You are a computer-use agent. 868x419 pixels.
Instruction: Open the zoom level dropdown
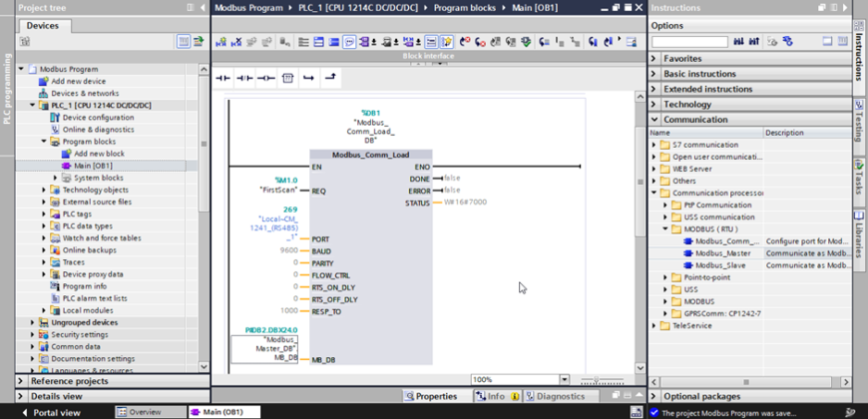[565, 380]
